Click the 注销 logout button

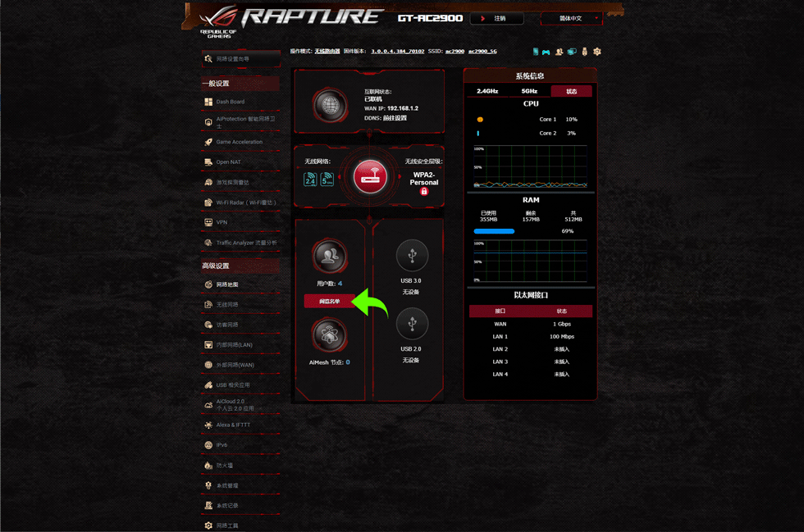pos(497,19)
